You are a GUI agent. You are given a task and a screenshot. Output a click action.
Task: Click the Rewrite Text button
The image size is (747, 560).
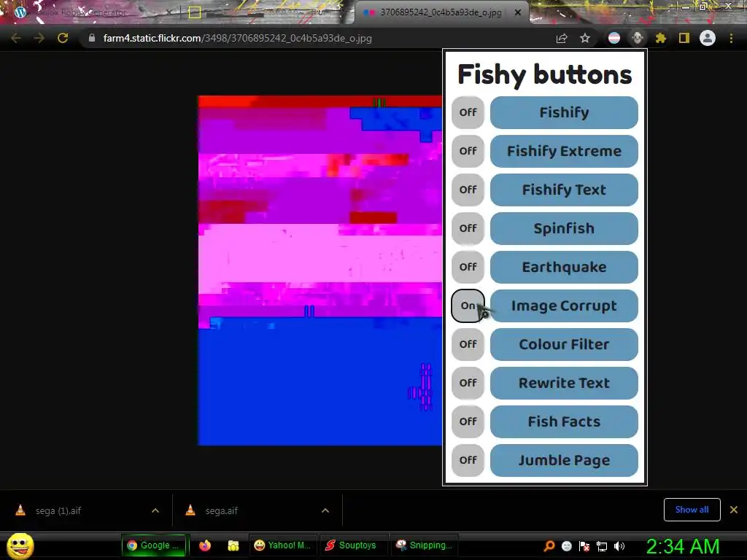pos(564,383)
